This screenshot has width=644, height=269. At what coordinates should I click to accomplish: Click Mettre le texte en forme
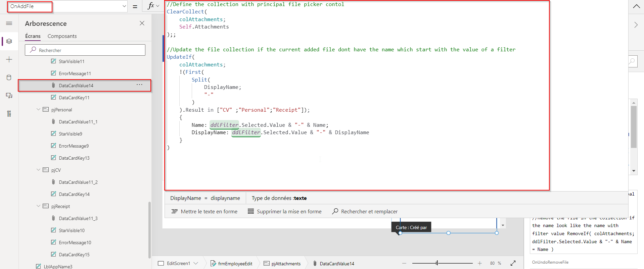tap(204, 211)
